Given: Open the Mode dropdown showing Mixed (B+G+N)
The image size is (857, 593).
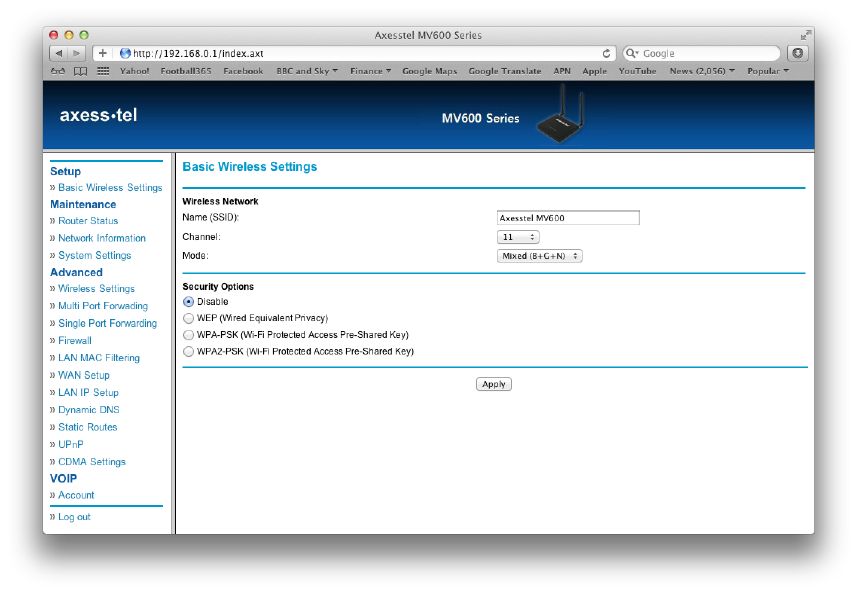Looking at the screenshot, I should (x=539, y=256).
